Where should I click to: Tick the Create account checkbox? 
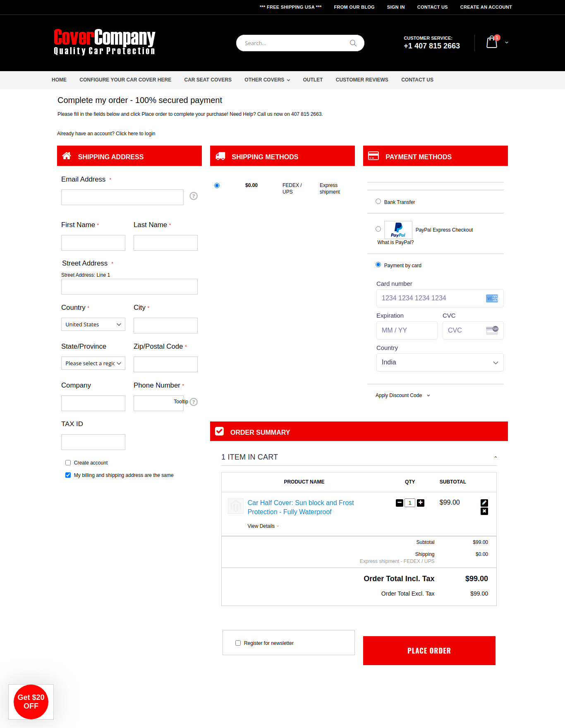click(x=68, y=463)
